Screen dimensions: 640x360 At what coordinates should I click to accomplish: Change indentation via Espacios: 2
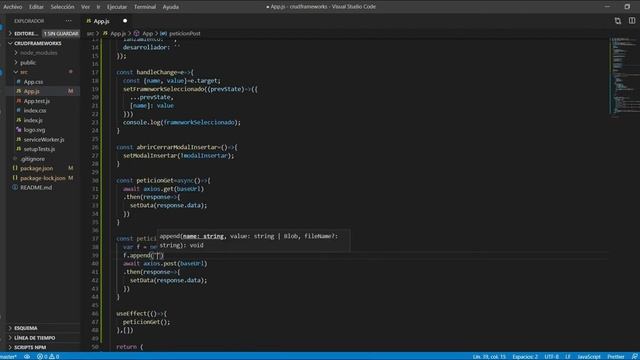pyautogui.click(x=525, y=356)
